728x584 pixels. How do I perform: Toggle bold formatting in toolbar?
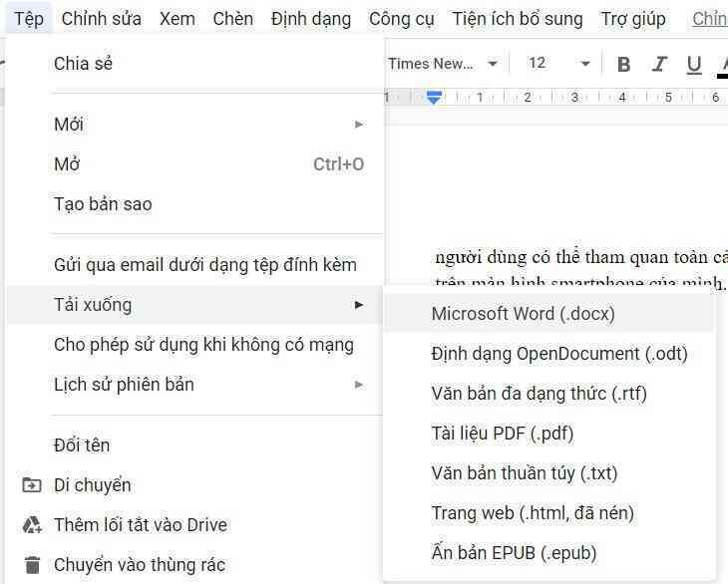click(x=624, y=64)
